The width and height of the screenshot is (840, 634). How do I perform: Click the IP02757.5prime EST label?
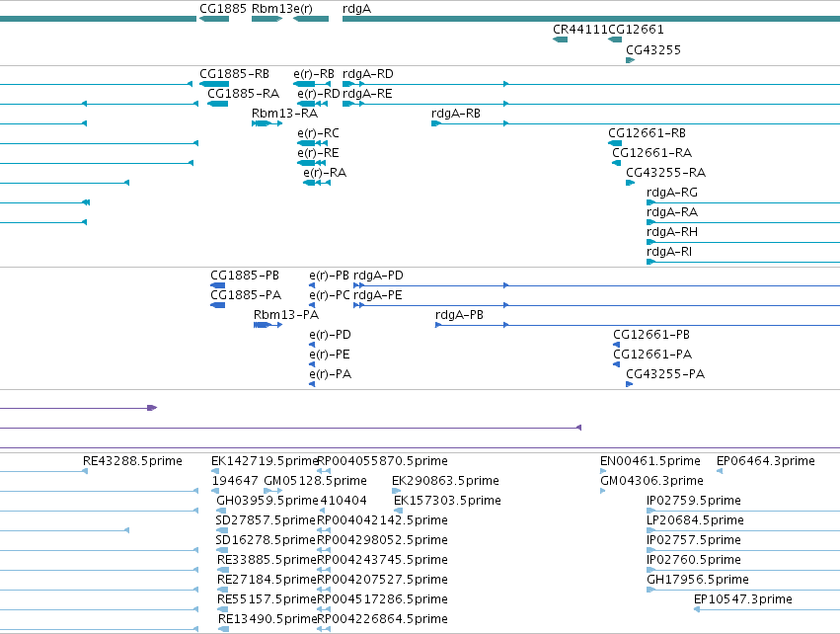pos(694,541)
